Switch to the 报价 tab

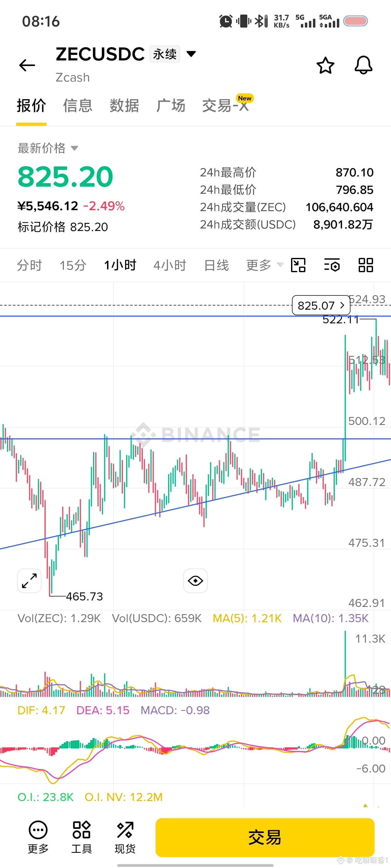31,105
